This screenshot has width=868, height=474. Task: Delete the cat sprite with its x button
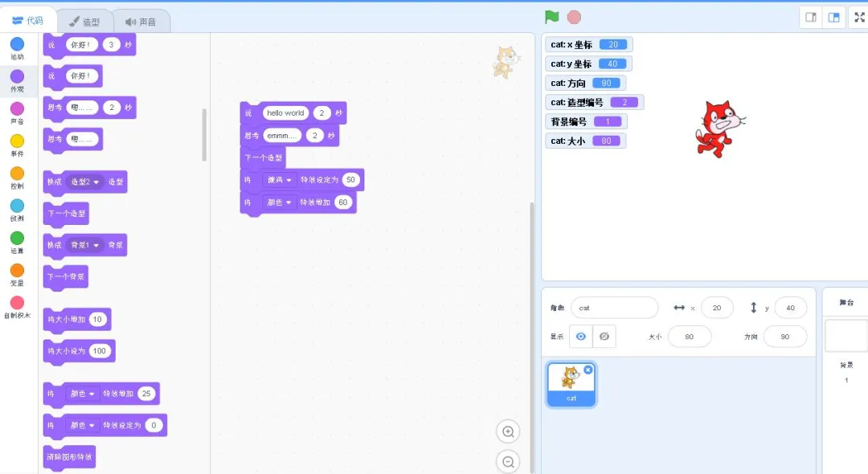tap(588, 370)
